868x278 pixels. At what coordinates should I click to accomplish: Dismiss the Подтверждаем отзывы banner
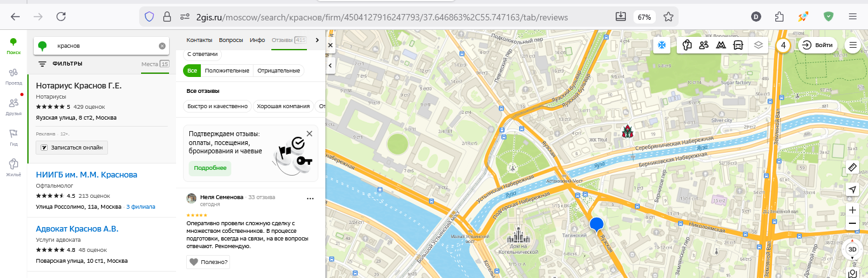pos(309,134)
